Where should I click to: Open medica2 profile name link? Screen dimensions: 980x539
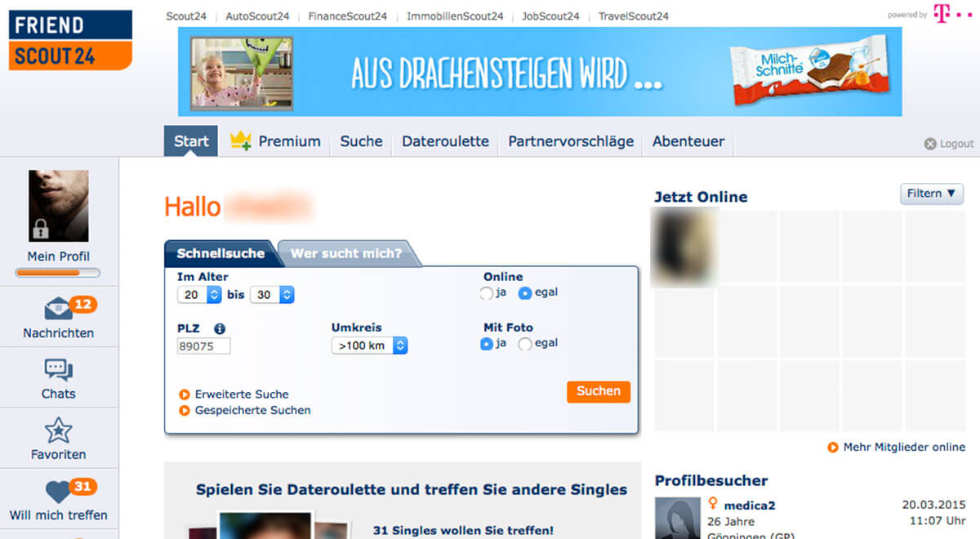[750, 506]
